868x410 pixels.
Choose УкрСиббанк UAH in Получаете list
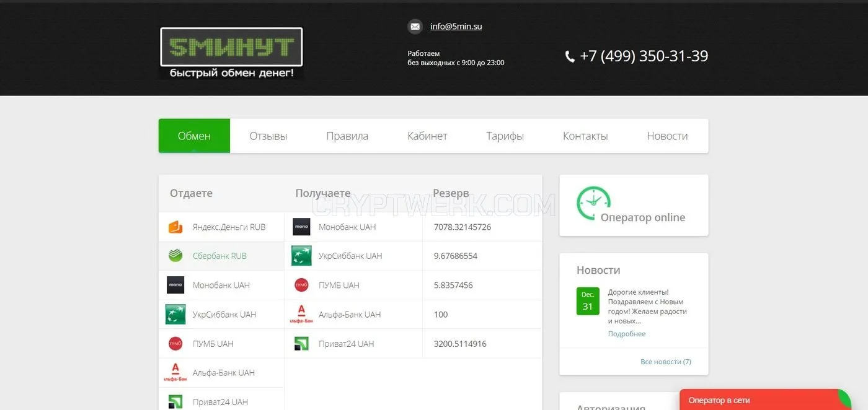353,256
